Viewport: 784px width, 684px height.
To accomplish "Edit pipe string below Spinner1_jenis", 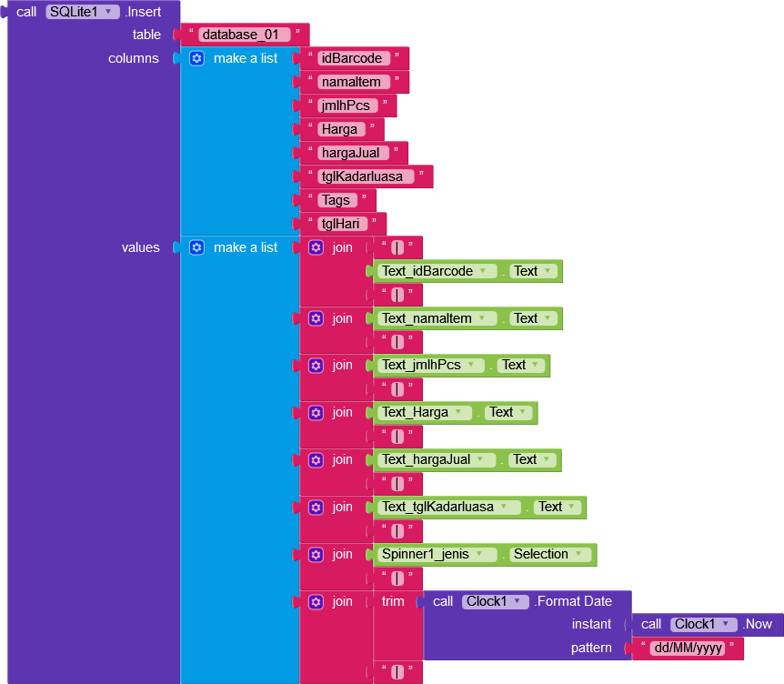I will click(x=397, y=578).
